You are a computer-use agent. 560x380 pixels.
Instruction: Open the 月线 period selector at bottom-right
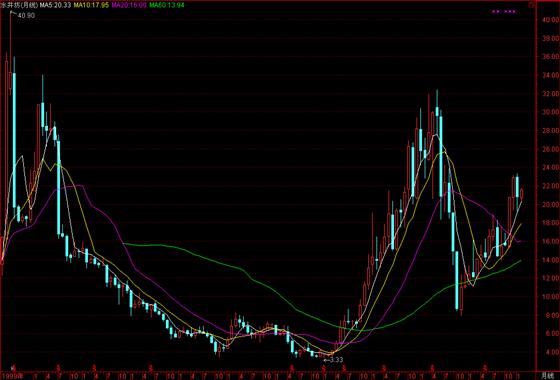pyautogui.click(x=547, y=375)
